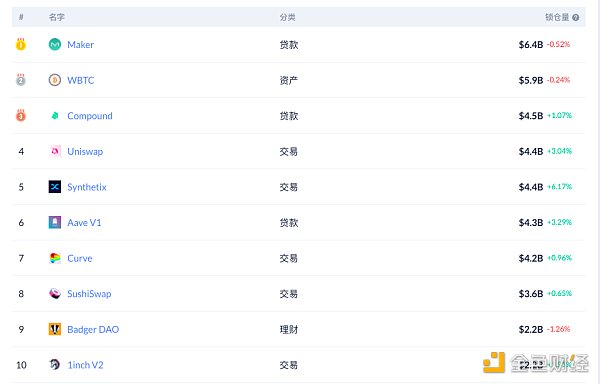Click the SushiSwap logo icon

click(55, 293)
